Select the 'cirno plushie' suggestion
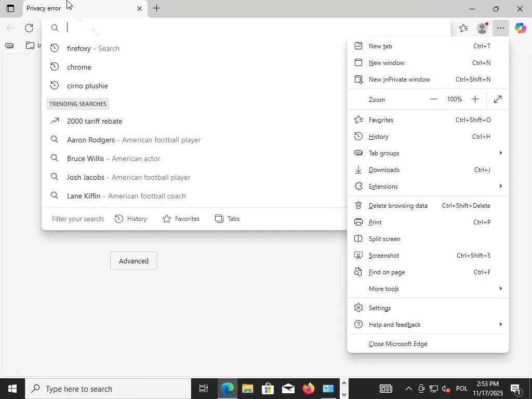Image resolution: width=532 pixels, height=399 pixels. pyautogui.click(x=195, y=86)
